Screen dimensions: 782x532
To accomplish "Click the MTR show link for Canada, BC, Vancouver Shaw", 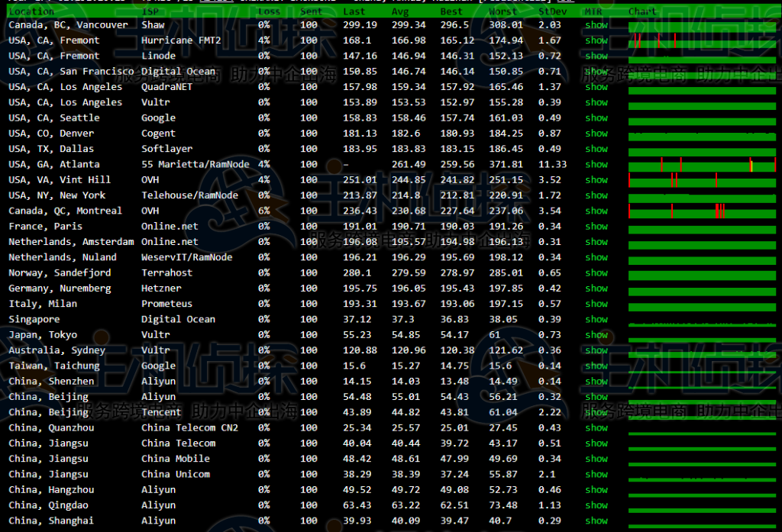I will click(596, 25).
